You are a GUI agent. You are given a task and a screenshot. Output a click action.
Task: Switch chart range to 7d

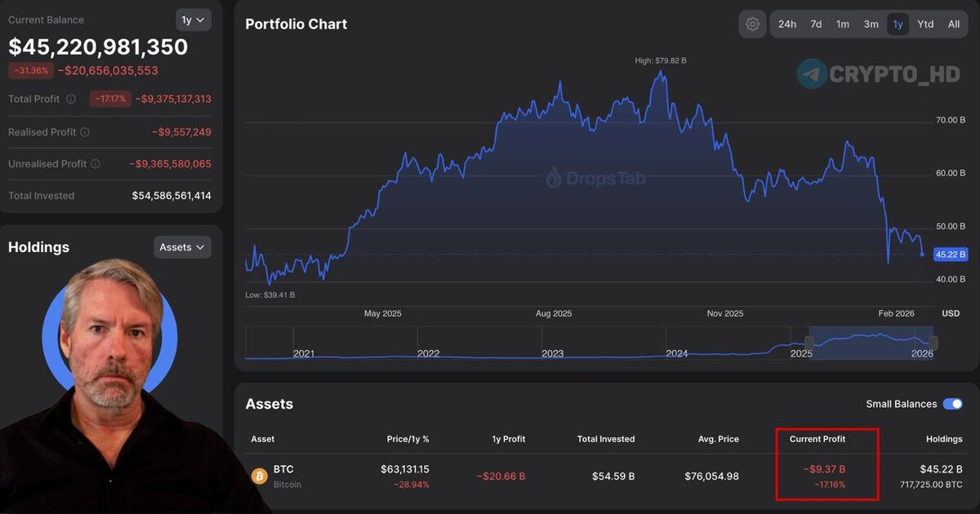[816, 24]
